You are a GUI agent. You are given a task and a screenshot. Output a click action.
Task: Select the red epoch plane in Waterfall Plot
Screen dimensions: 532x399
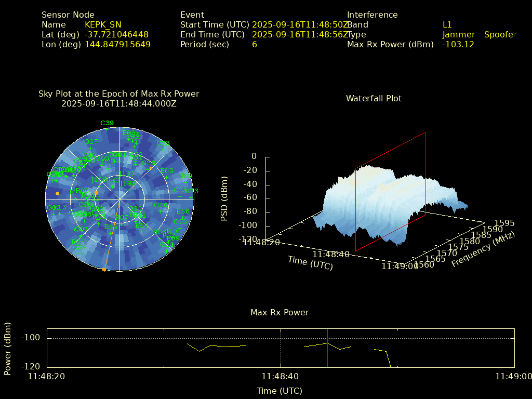(x=390, y=192)
